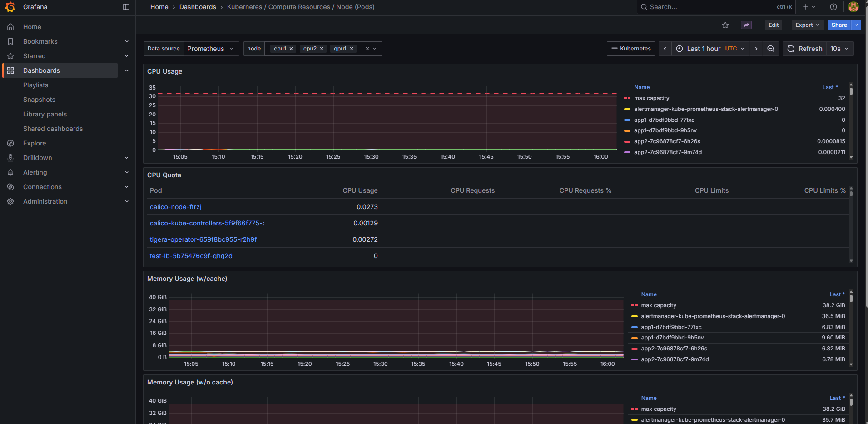This screenshot has width=868, height=424.
Task: Open the test-lb-5b75476c9f-qhq2d pod link
Action: pyautogui.click(x=191, y=256)
